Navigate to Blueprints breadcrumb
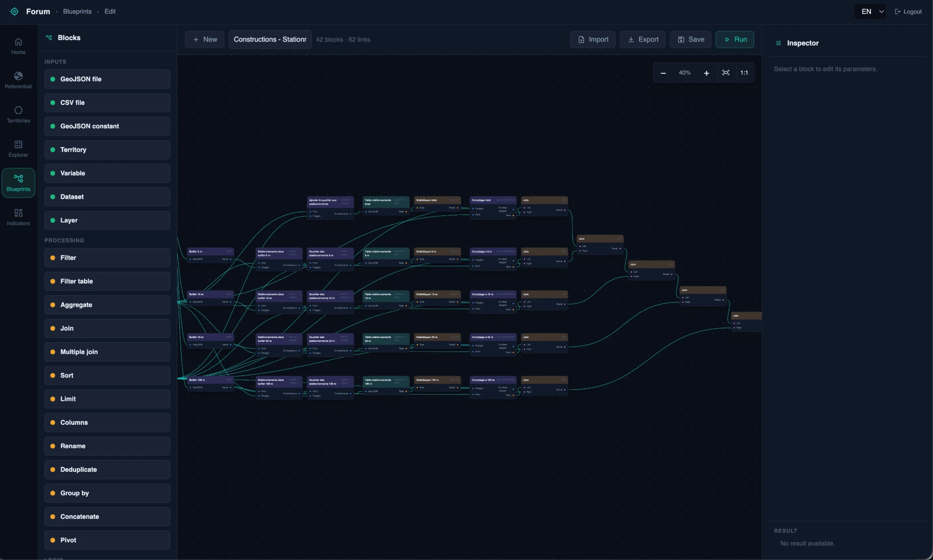 click(x=77, y=12)
